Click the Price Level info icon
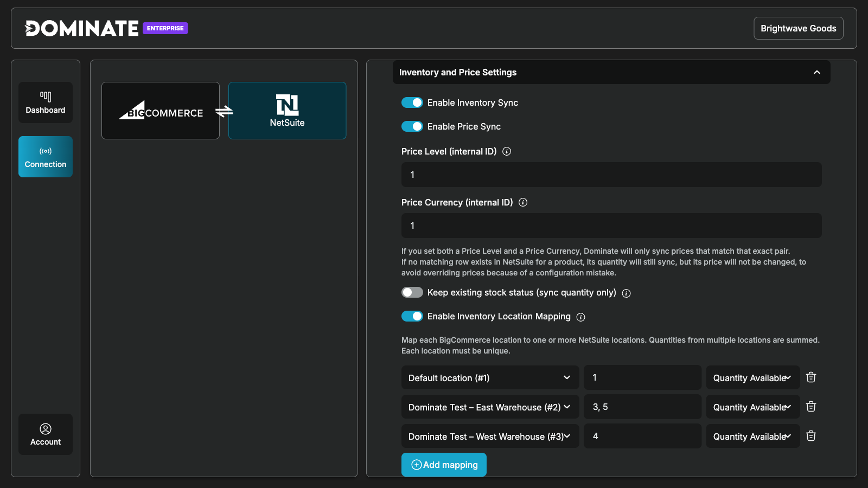Image resolution: width=868 pixels, height=488 pixels. [x=507, y=151]
